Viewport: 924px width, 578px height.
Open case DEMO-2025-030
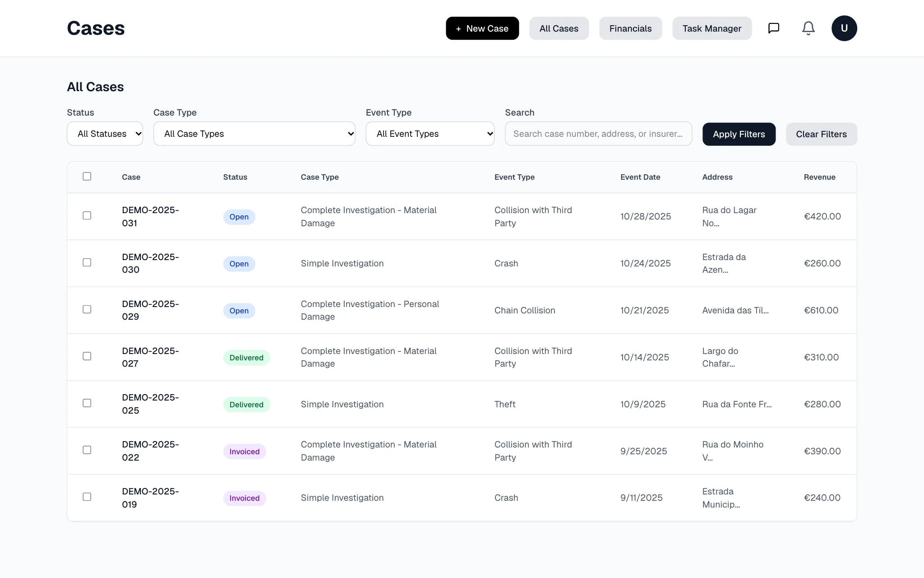150,263
